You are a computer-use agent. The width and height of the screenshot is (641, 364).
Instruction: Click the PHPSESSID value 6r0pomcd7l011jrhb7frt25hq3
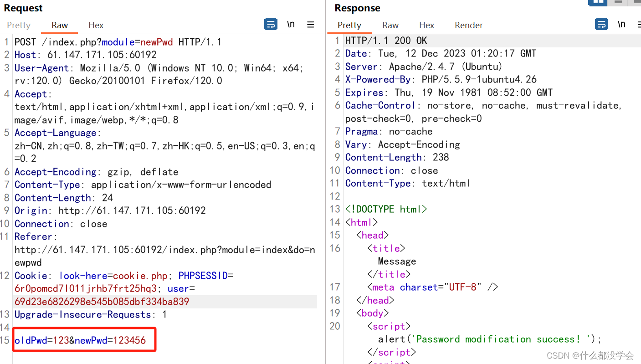click(86, 288)
